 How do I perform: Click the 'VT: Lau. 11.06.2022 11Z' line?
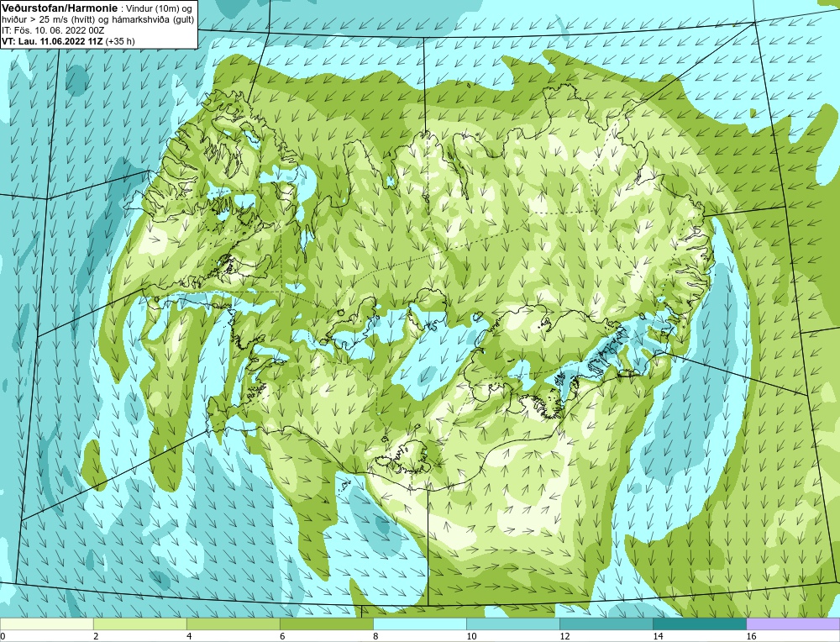point(52,41)
